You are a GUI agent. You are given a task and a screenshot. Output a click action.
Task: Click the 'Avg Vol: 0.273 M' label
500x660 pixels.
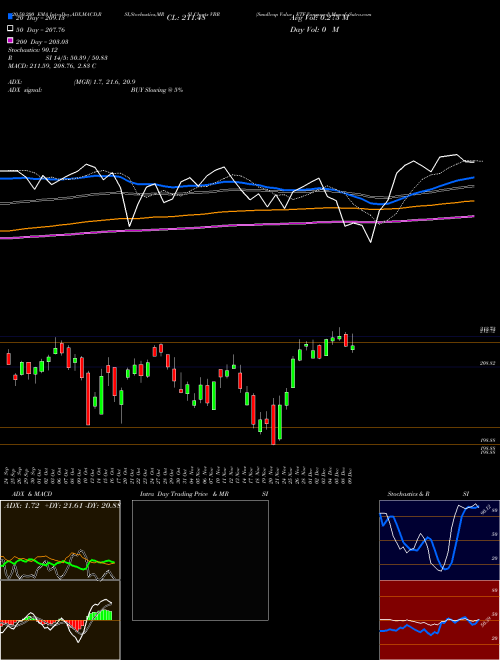point(319,18)
